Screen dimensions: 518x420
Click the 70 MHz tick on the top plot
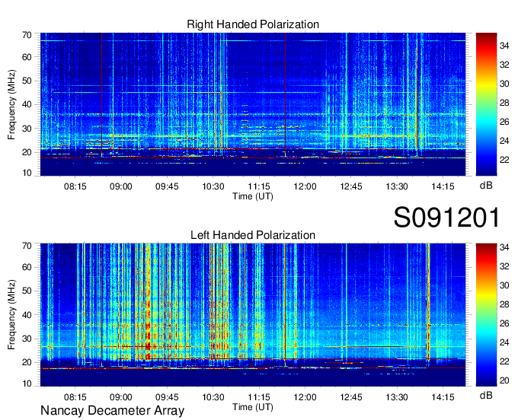pos(27,35)
